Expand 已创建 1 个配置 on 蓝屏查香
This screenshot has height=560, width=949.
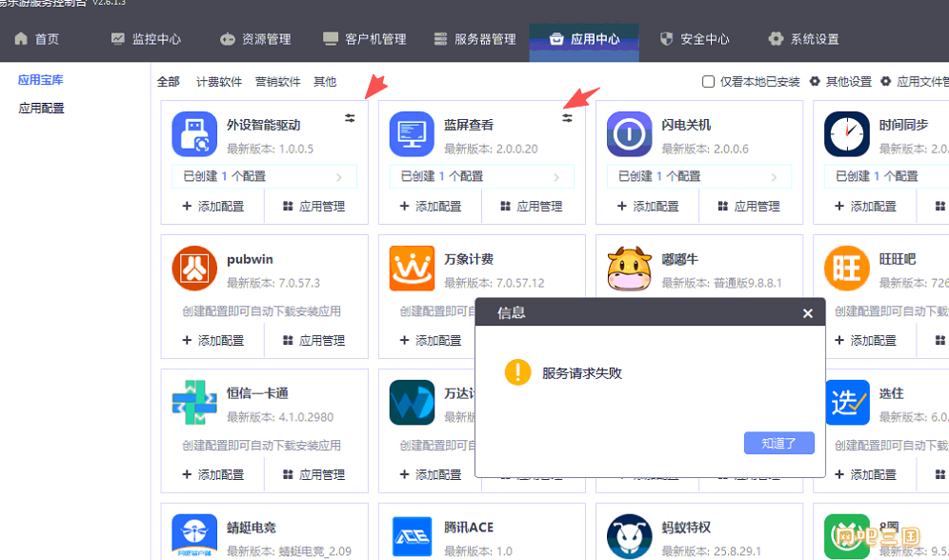(x=482, y=176)
